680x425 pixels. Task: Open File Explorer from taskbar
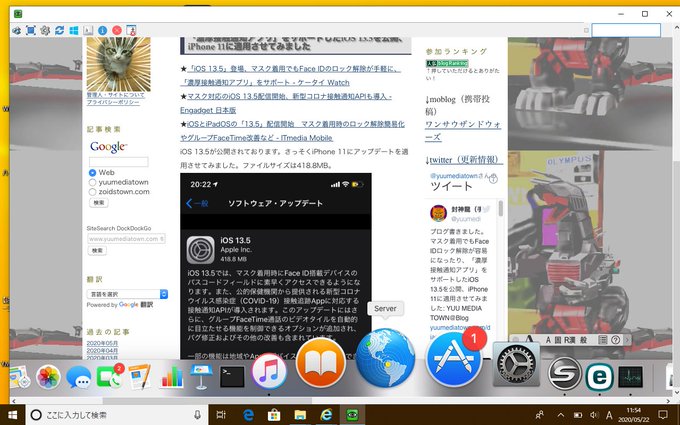click(300, 415)
